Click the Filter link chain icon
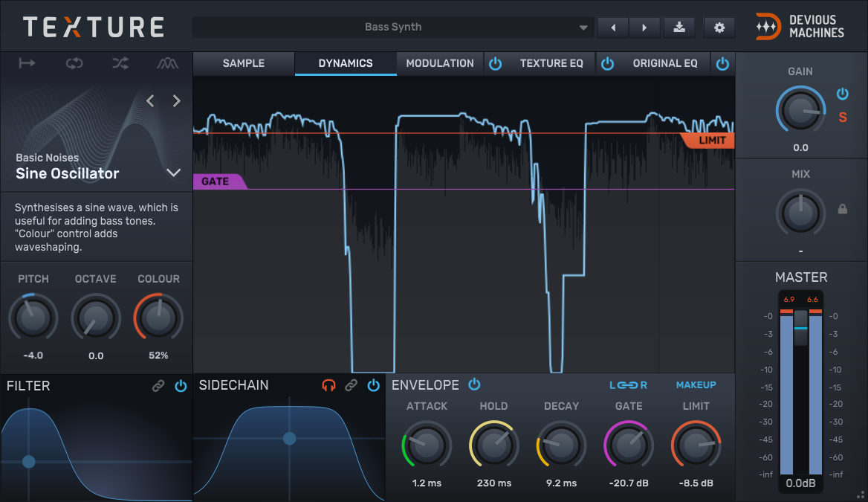This screenshot has height=502, width=868. point(158,386)
